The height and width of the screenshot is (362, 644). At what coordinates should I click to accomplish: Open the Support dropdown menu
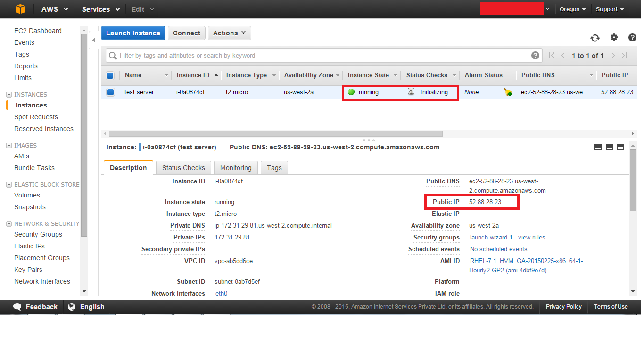click(x=610, y=9)
